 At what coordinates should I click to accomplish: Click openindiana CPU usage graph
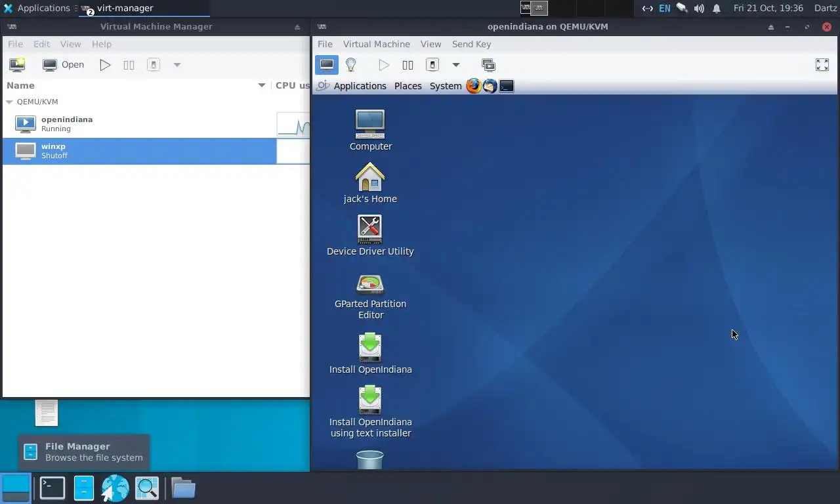coord(293,124)
